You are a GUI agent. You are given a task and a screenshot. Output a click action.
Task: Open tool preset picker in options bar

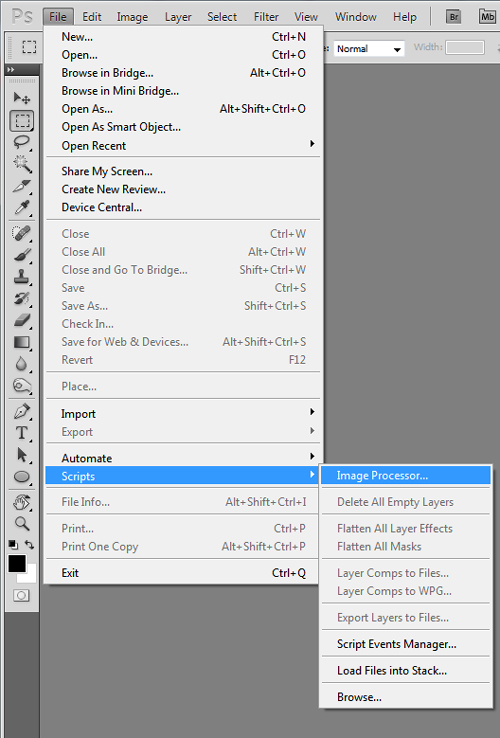(x=29, y=47)
